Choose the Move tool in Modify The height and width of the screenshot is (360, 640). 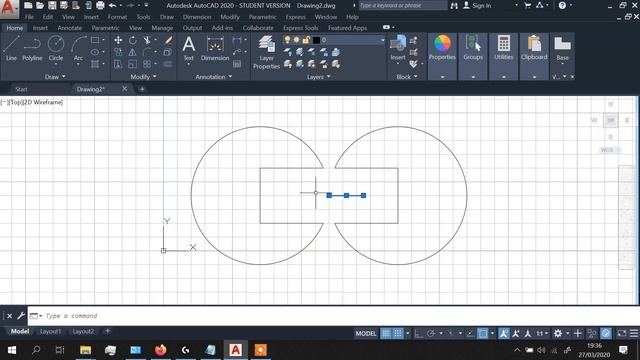pos(118,40)
